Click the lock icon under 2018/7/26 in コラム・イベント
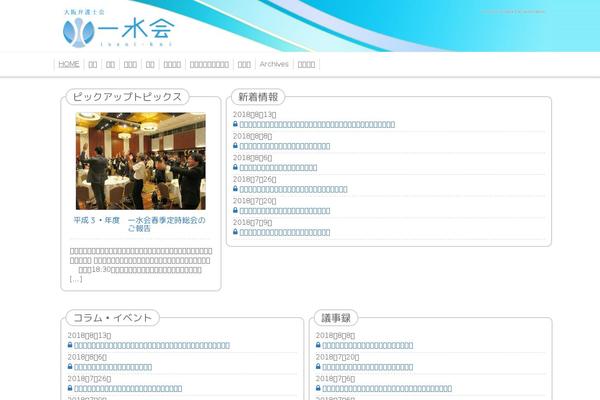 pos(70,388)
